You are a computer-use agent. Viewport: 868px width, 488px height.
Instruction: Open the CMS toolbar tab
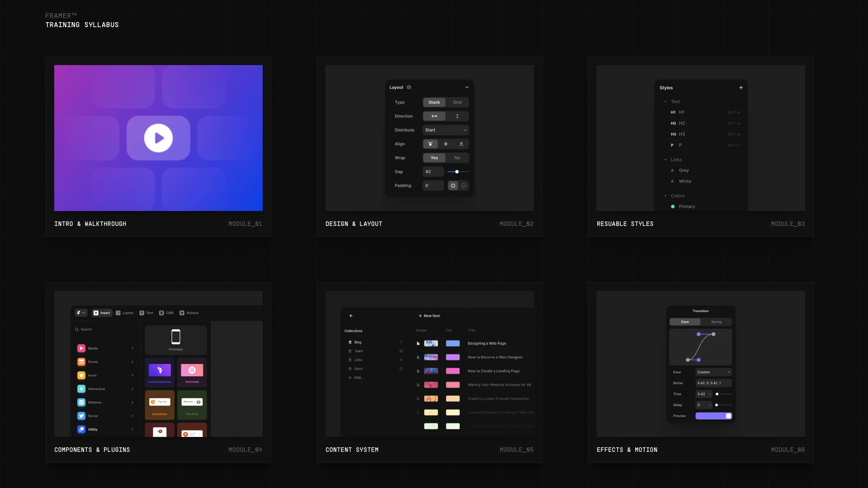coord(166,313)
